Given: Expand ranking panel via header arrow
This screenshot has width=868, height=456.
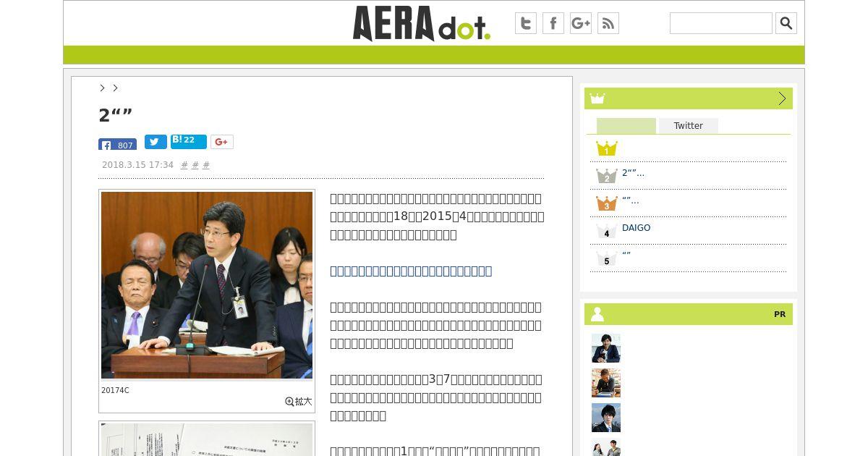Looking at the screenshot, I should [x=782, y=98].
